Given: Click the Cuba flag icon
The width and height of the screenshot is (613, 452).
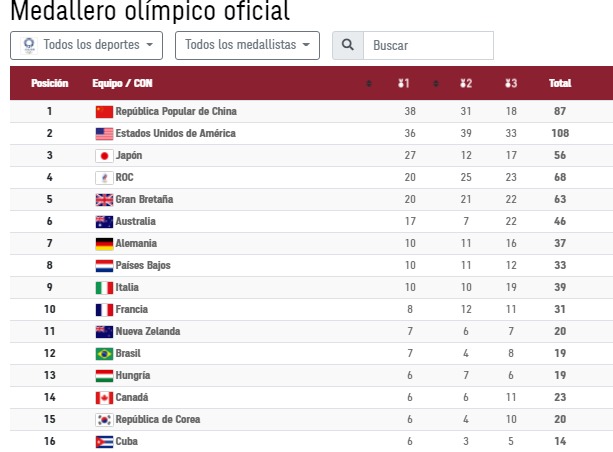Looking at the screenshot, I should point(104,442).
